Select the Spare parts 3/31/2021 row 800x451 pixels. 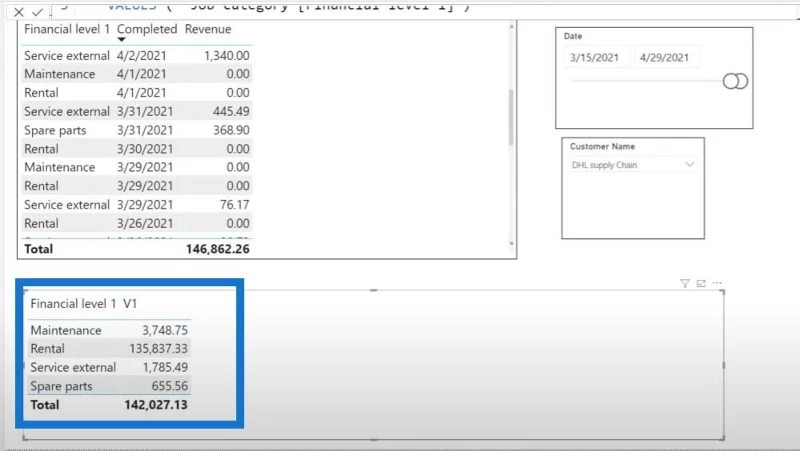137,130
